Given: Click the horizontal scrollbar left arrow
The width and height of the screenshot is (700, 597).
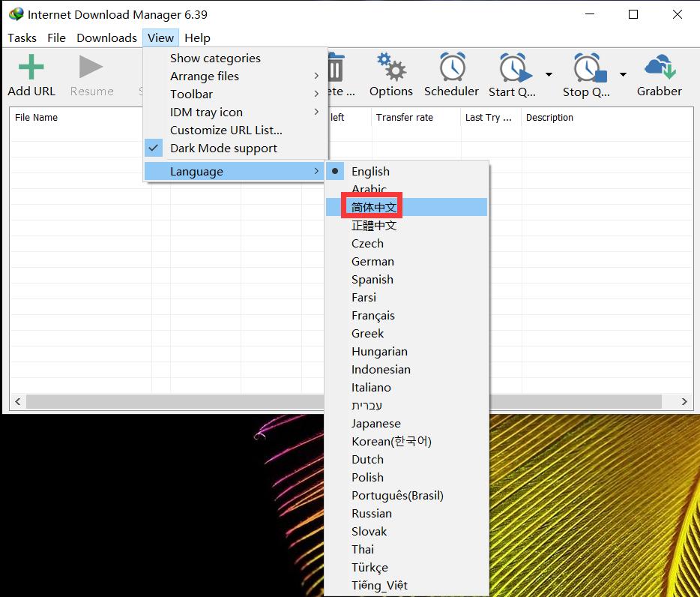Looking at the screenshot, I should point(18,401).
